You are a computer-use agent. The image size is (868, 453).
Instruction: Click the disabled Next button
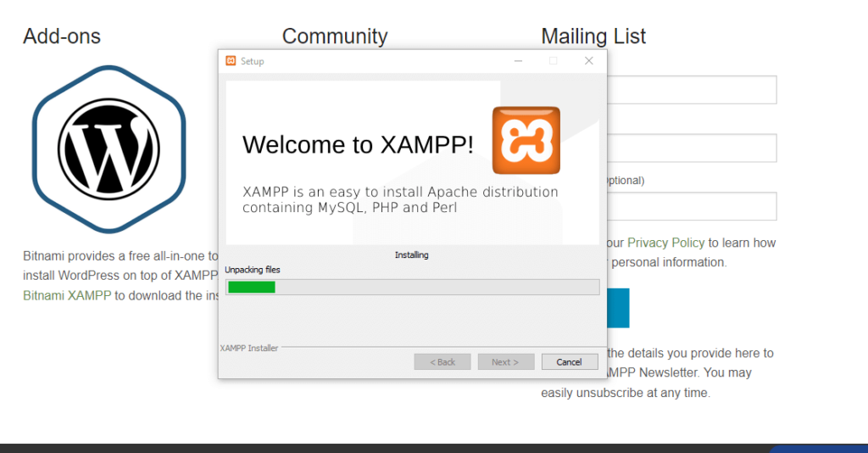click(x=505, y=361)
